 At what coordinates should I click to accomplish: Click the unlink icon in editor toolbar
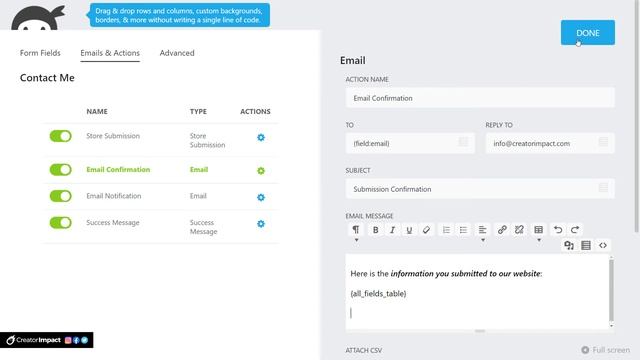coord(519,230)
